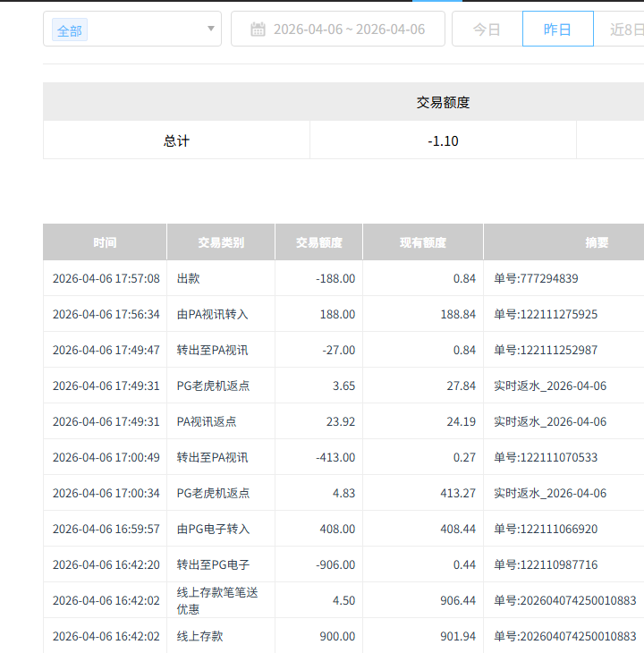Click the calendar icon in date range field

258,30
